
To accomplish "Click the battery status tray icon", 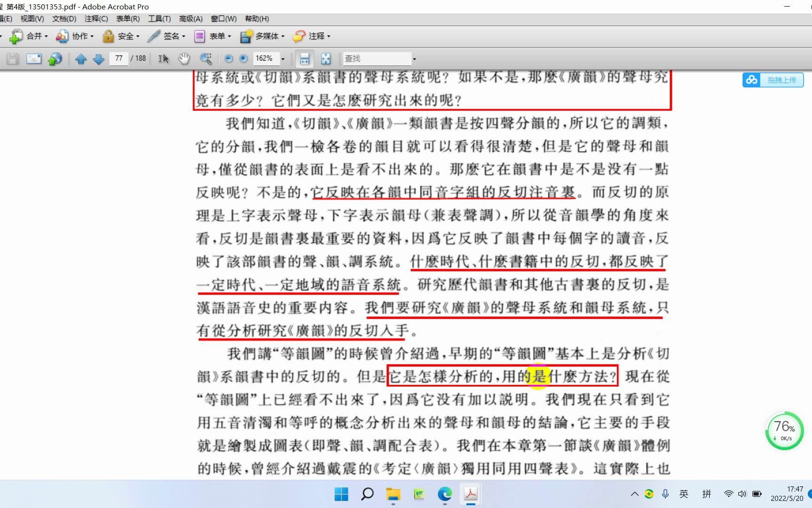I will (x=757, y=494).
